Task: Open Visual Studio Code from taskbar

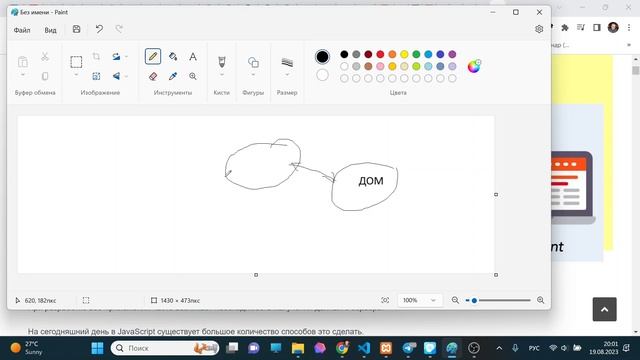Action: click(364, 348)
